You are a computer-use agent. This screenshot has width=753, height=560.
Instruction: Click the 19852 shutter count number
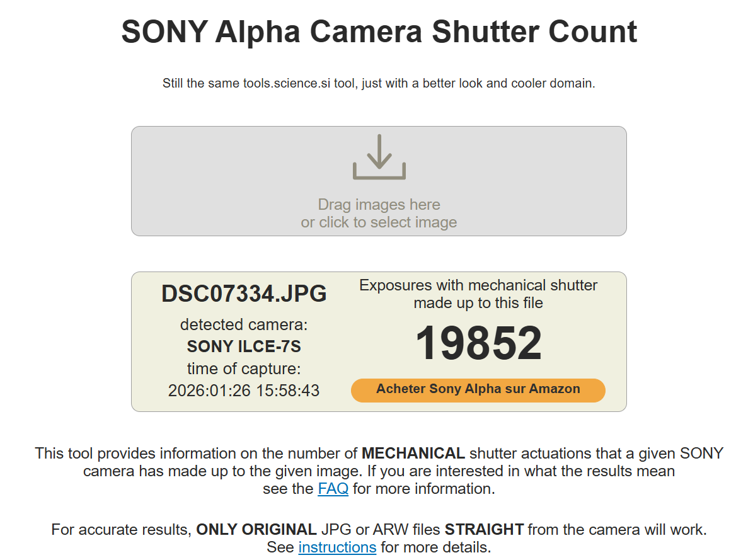pyautogui.click(x=478, y=343)
